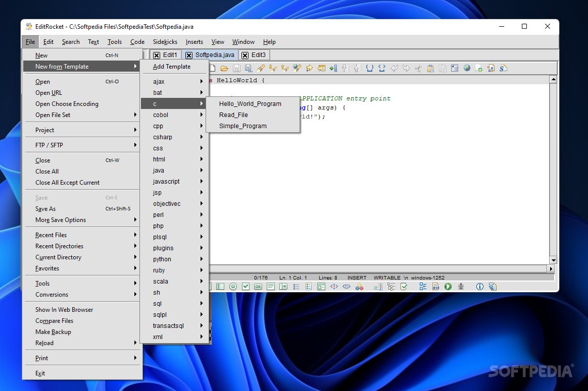Click the OK button insert icon
The height and width of the screenshot is (391, 588).
click(258, 287)
